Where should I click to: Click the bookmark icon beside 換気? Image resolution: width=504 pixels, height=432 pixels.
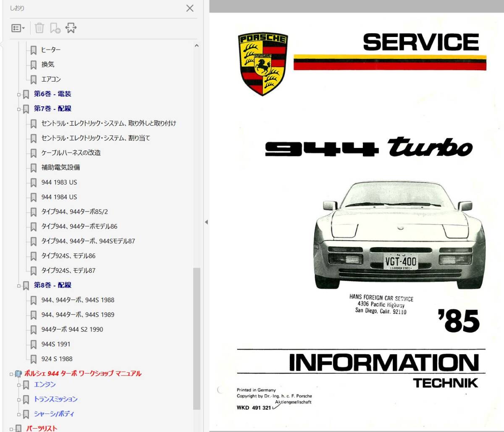pos(34,65)
